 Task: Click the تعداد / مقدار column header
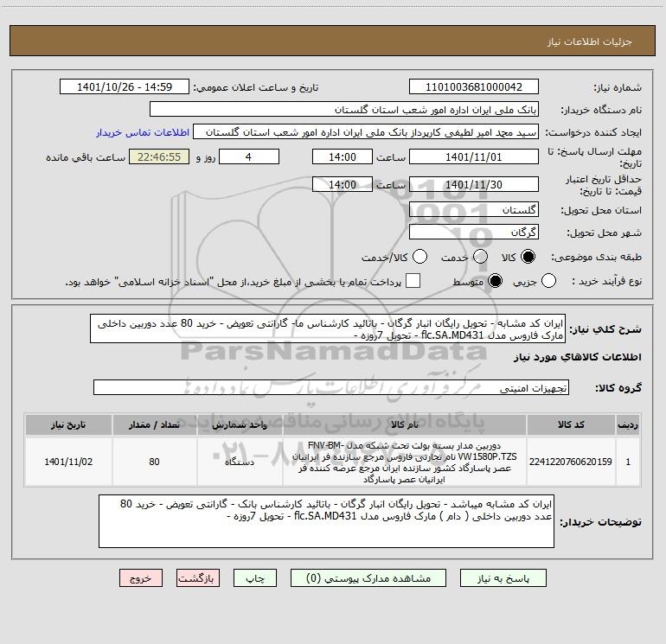[x=154, y=424]
